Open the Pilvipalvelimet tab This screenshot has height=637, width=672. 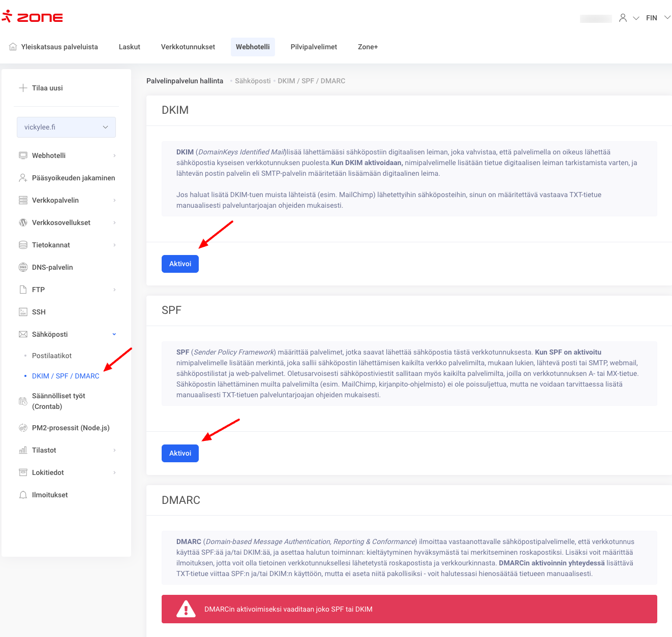click(x=314, y=47)
